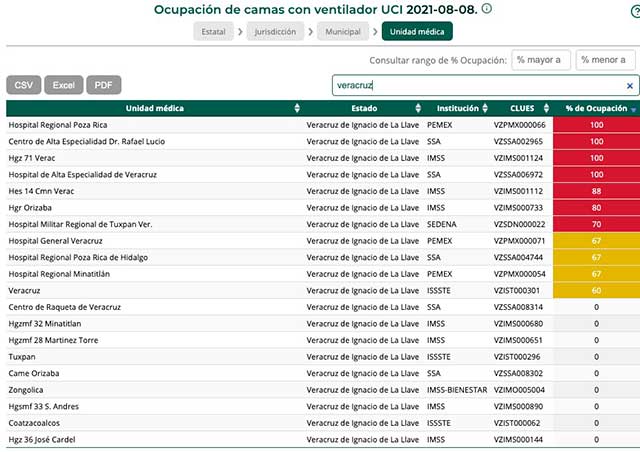Viewport: 640px width, 452px height.
Task: Switch to Estatal level tab
Action: (213, 31)
